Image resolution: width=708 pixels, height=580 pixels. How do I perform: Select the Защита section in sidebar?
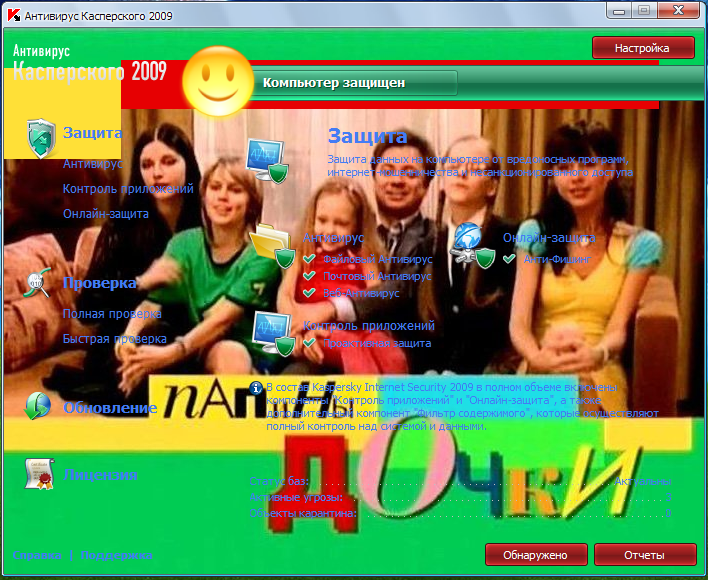[93, 133]
